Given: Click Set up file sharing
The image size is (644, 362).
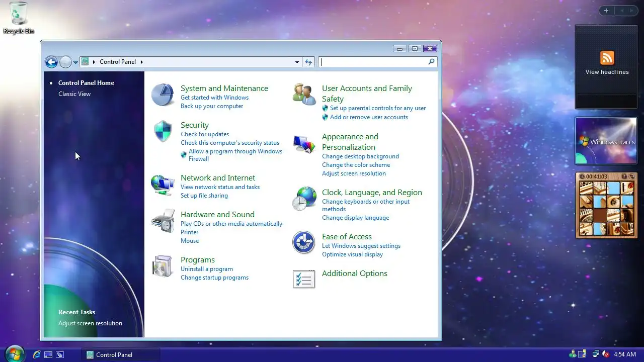Looking at the screenshot, I should click(204, 196).
